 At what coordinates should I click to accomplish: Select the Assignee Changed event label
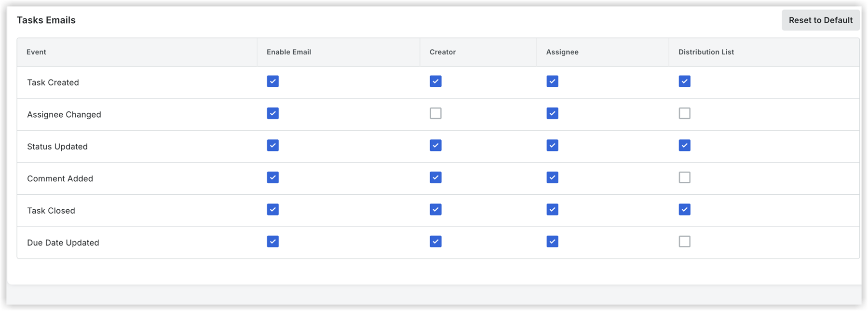click(64, 115)
